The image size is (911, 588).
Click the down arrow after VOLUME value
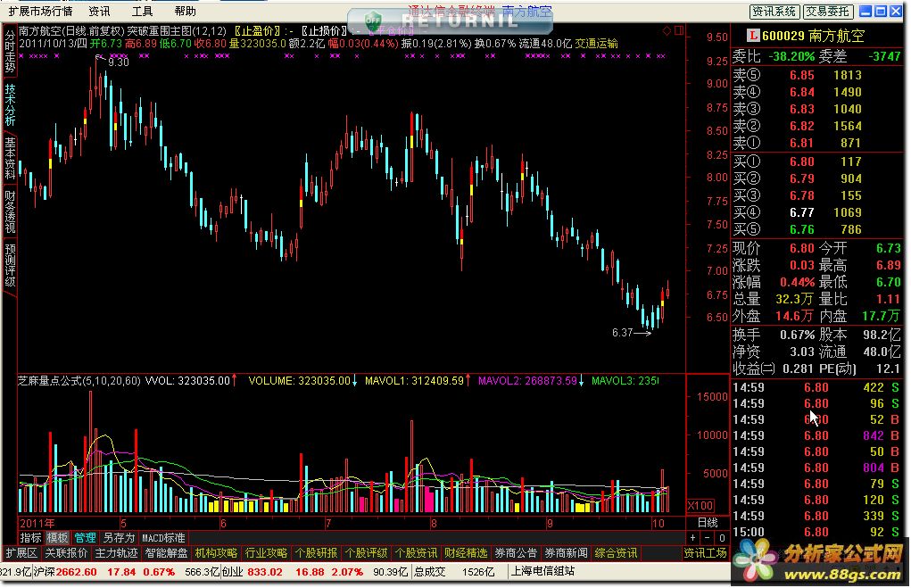point(354,381)
